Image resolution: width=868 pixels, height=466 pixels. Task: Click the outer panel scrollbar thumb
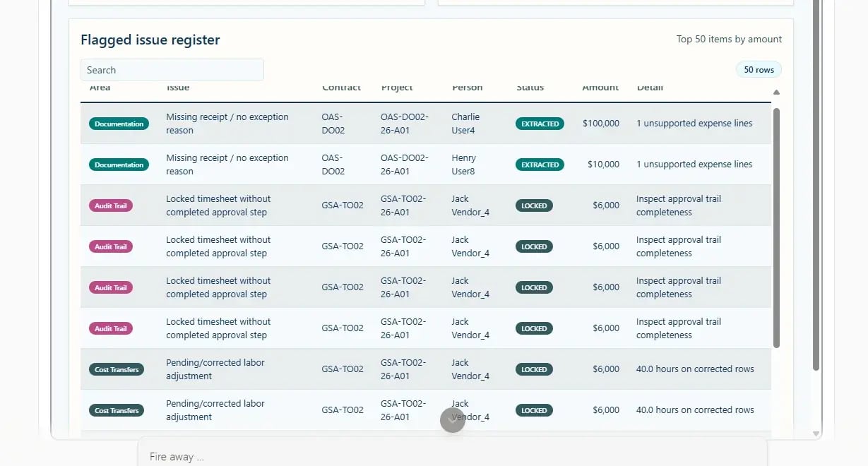pyautogui.click(x=816, y=185)
